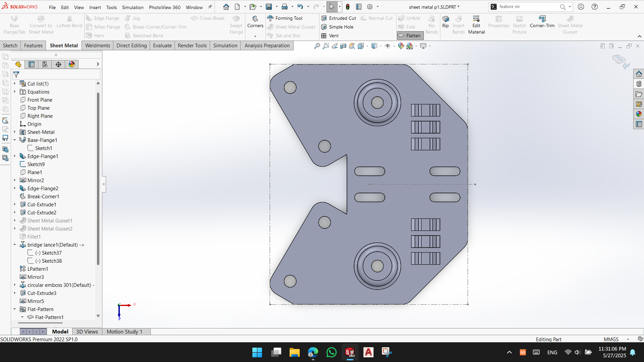Expand the Equations node
The width and height of the screenshot is (644, 362).
pyautogui.click(x=15, y=92)
